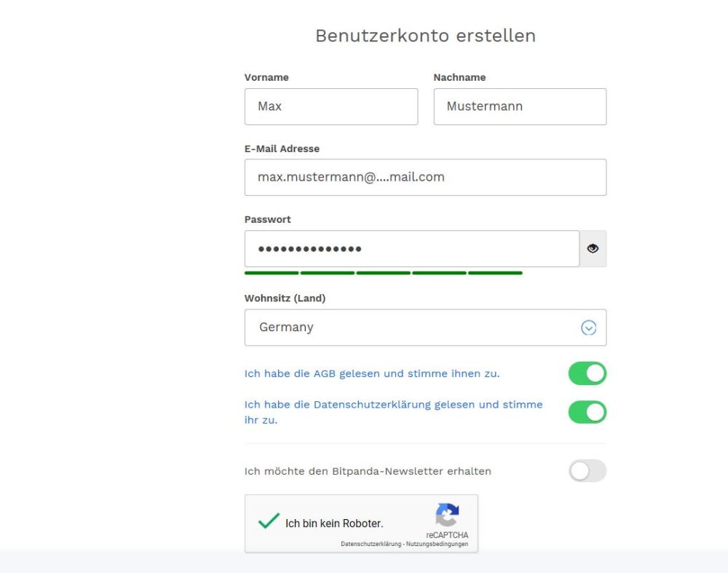Open reCAPTCHA Nutzungsbedingungen small link
Screen dimensions: 728x573
point(437,544)
